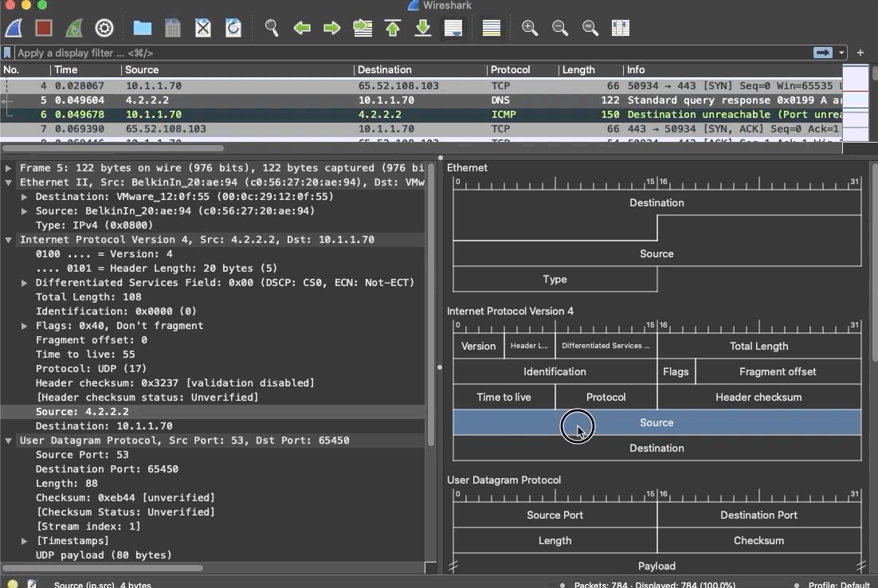Sort by the Info column header

click(x=732, y=70)
